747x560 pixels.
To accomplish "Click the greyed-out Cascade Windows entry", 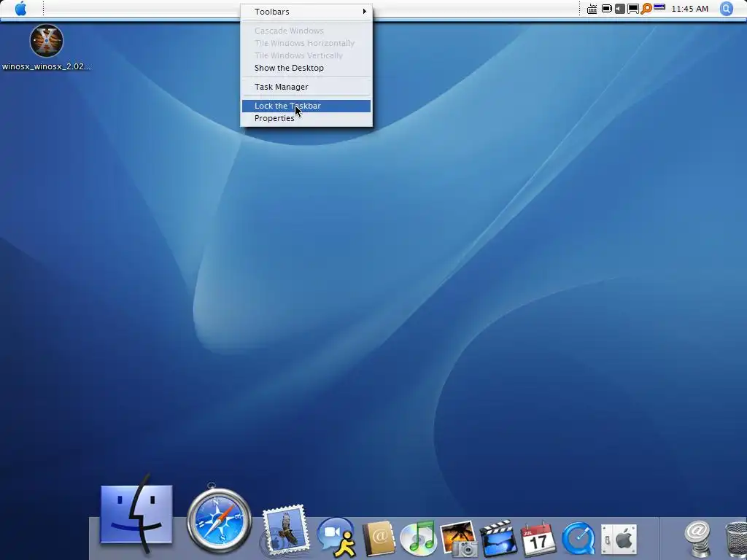I will [306, 31].
